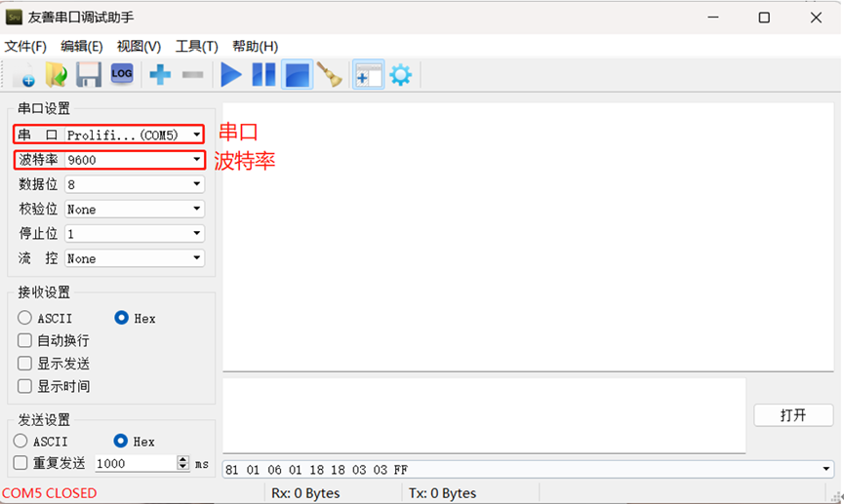Viewport: 844px width, 504px height.
Task: Click the repeat interval spinner arrows
Action: tap(183, 463)
